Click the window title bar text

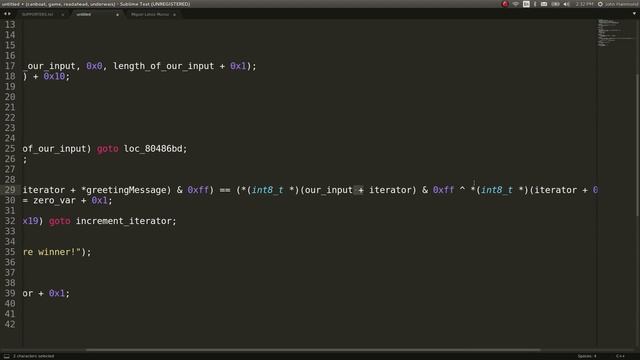[96, 4]
